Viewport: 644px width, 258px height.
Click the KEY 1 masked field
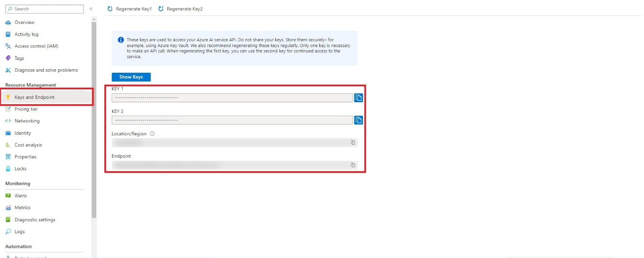232,98
